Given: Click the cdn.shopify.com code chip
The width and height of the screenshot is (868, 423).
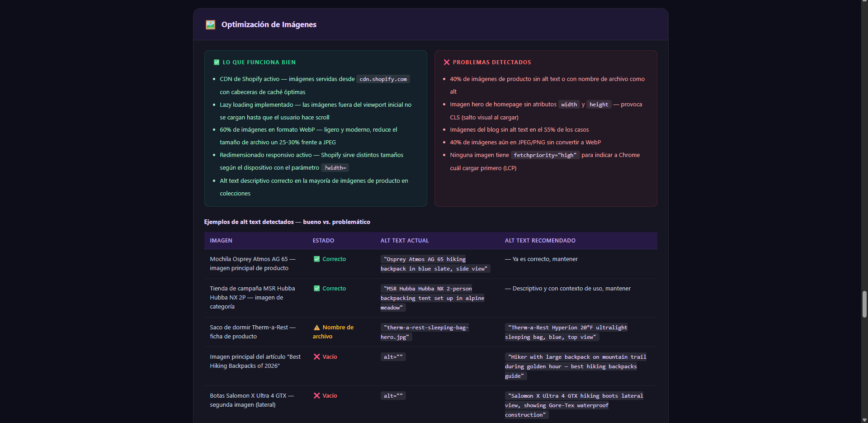Looking at the screenshot, I should click(383, 79).
